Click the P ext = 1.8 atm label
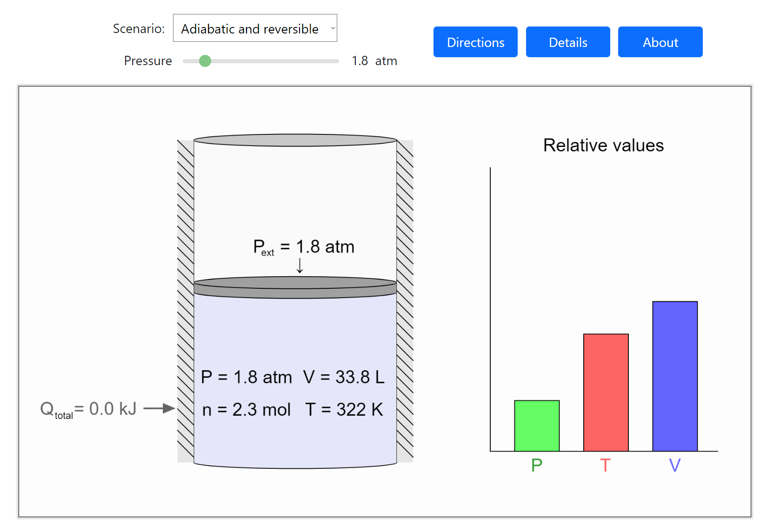767x532 pixels. point(303,247)
